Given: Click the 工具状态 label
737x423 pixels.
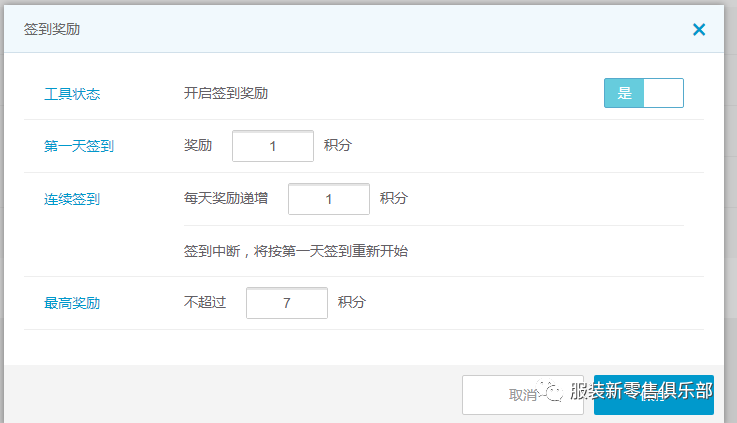Looking at the screenshot, I should (x=72, y=94).
